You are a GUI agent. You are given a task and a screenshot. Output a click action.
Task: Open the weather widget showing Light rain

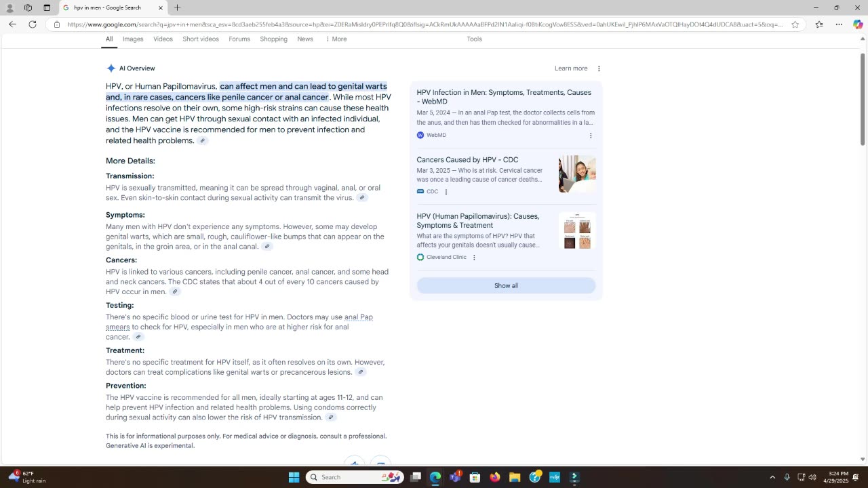click(x=27, y=477)
